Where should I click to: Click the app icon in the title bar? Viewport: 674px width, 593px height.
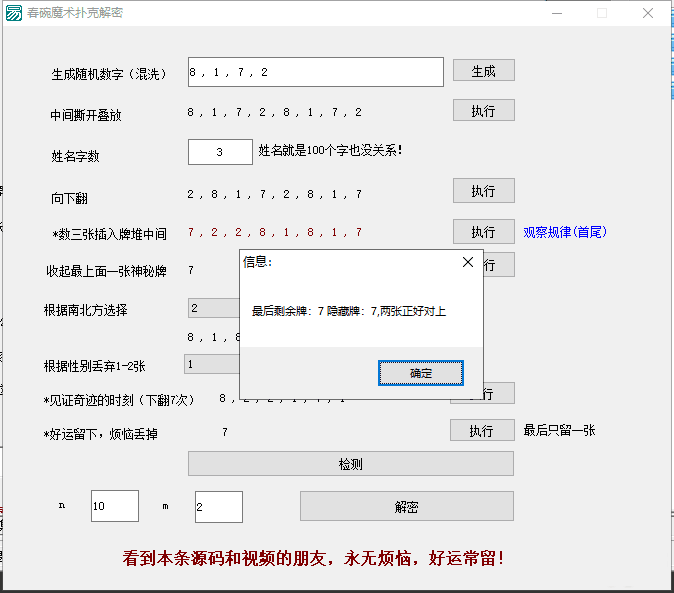[14, 13]
